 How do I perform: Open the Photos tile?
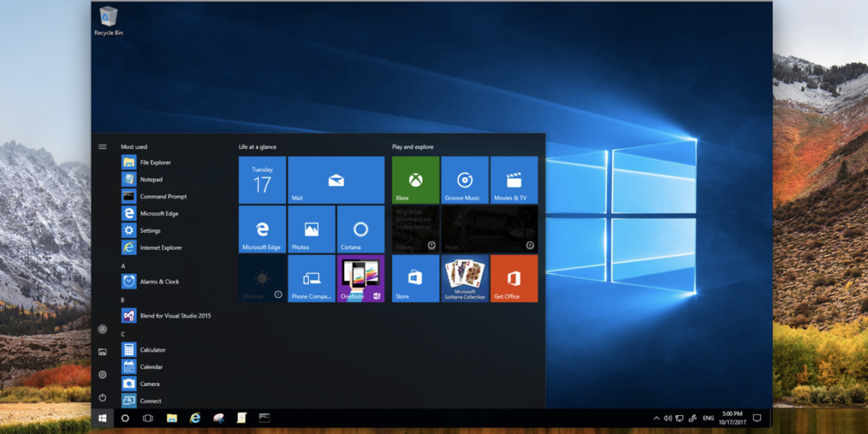(311, 229)
